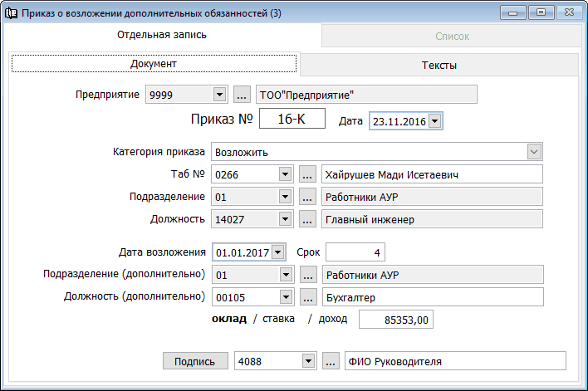Click the ФИО Руководителя field
Image resolution: width=588 pixels, height=391 pixels.
[455, 361]
